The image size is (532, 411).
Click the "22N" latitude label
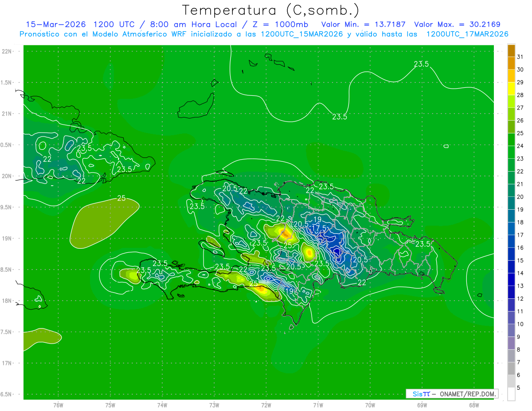(7, 51)
